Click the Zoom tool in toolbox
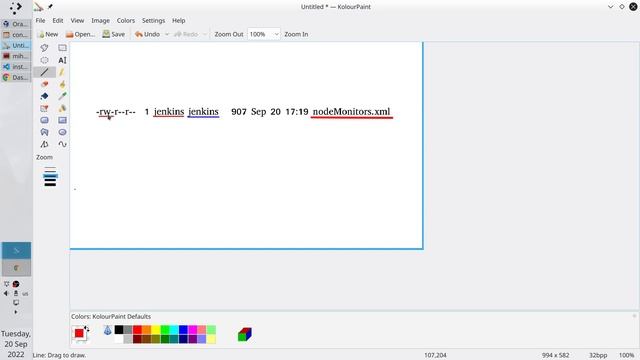 (44, 157)
